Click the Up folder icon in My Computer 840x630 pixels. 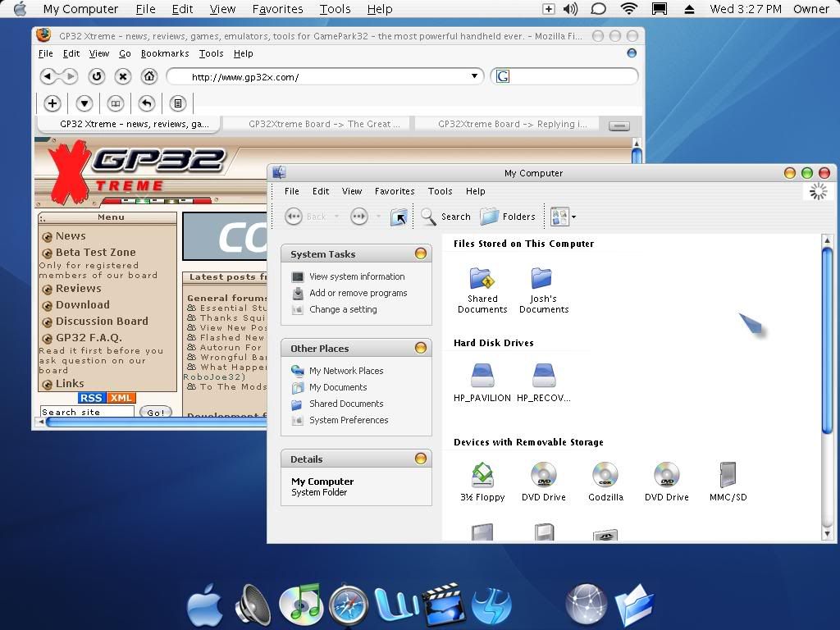click(399, 217)
